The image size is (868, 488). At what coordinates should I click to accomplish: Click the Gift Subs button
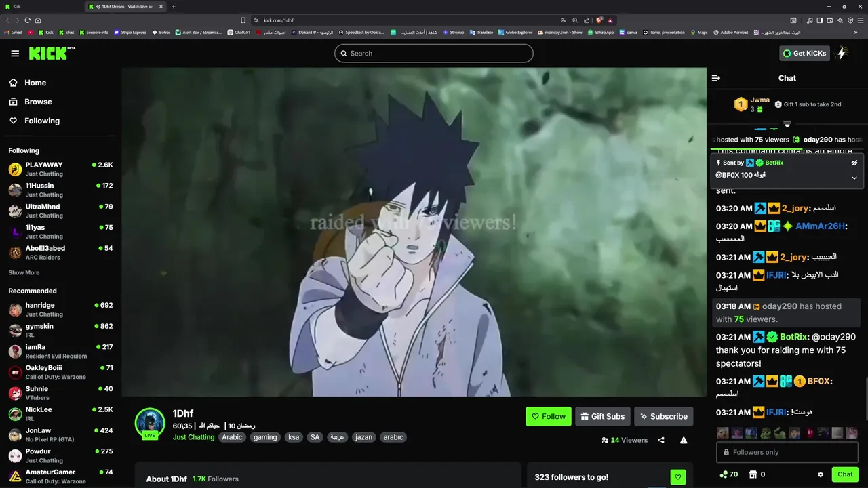603,416
